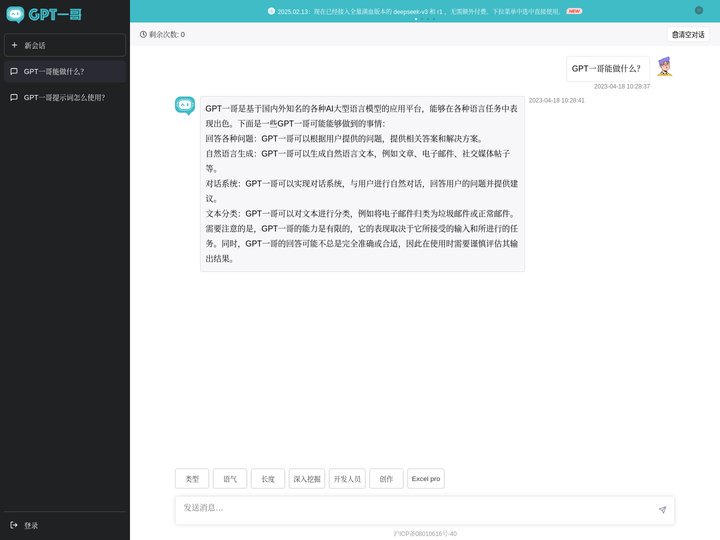Open the chat 'GPT一哥能做什么?' in sidebar
Screen dimensions: 720x540
click(65, 71)
